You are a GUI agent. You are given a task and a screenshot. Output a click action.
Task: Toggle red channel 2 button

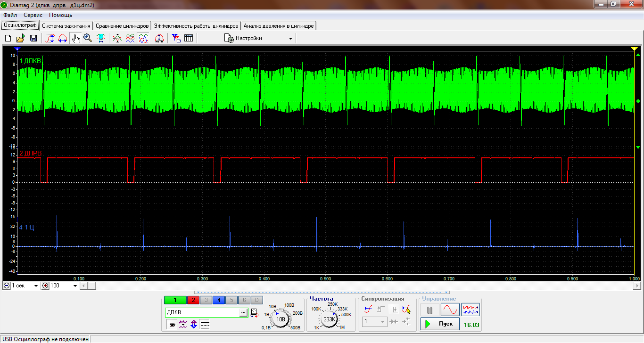pyautogui.click(x=193, y=300)
